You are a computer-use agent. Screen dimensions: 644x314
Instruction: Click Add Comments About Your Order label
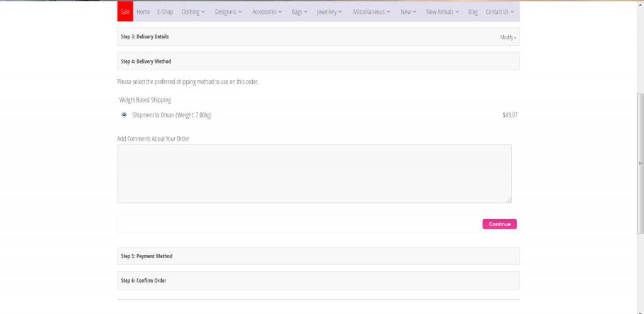pyautogui.click(x=153, y=139)
